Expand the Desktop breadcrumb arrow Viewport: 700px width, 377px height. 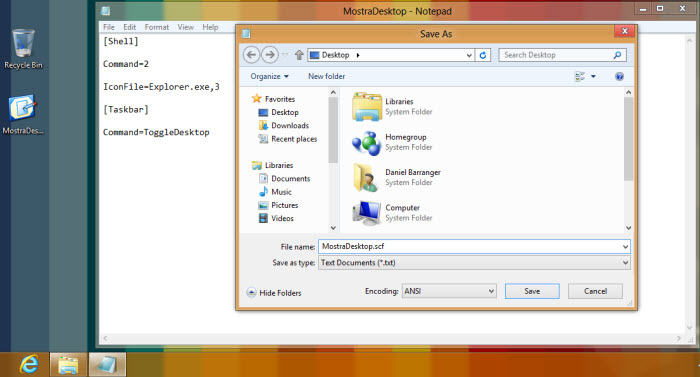pyautogui.click(x=358, y=55)
